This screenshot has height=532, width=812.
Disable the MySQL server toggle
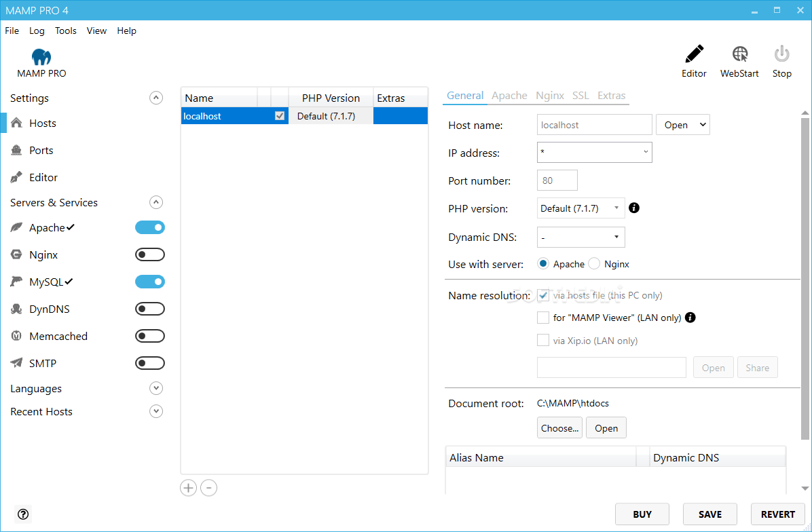tap(150, 282)
